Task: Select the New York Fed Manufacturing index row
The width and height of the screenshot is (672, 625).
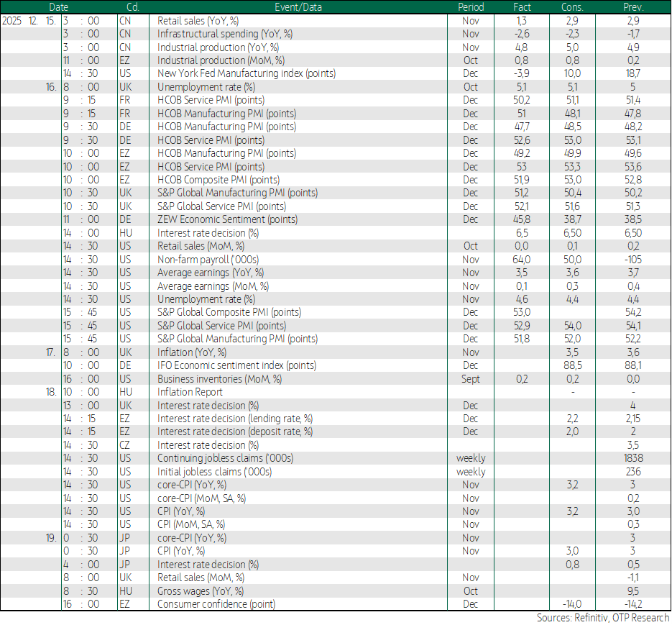Action: click(246, 73)
